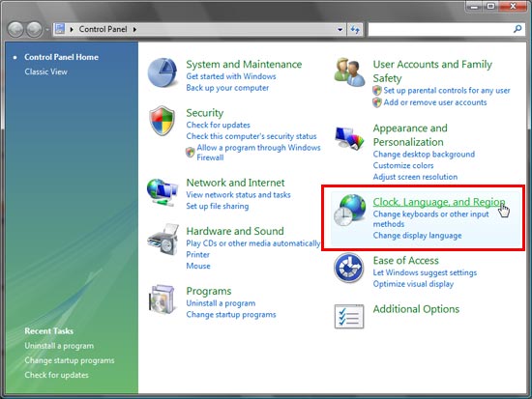Click Change startup programs under Programs
The height and width of the screenshot is (399, 532).
231,315
